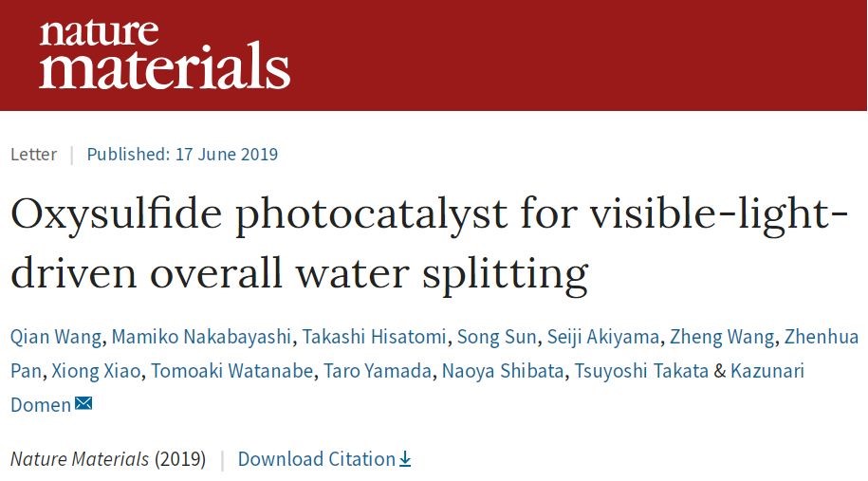This screenshot has height=481, width=868.
Task: View author Zheng Wang
Action: pyautogui.click(x=722, y=337)
